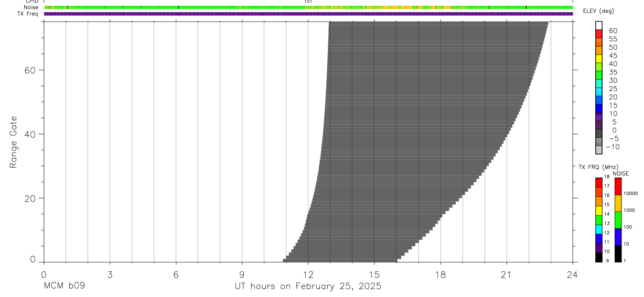Click the ELEV legend label '45'
The image size is (644, 297).
(613, 56)
